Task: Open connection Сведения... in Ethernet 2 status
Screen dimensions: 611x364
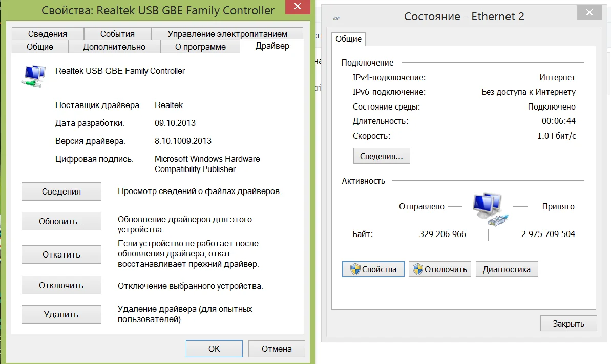Action: pyautogui.click(x=382, y=156)
